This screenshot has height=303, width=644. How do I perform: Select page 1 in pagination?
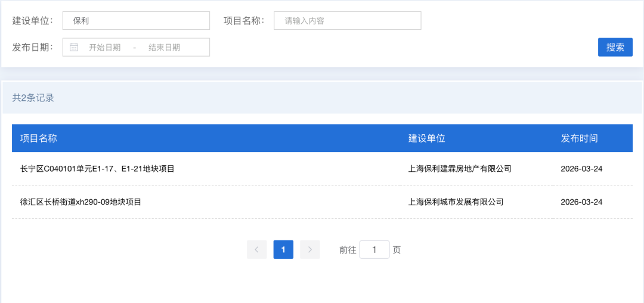coord(283,249)
